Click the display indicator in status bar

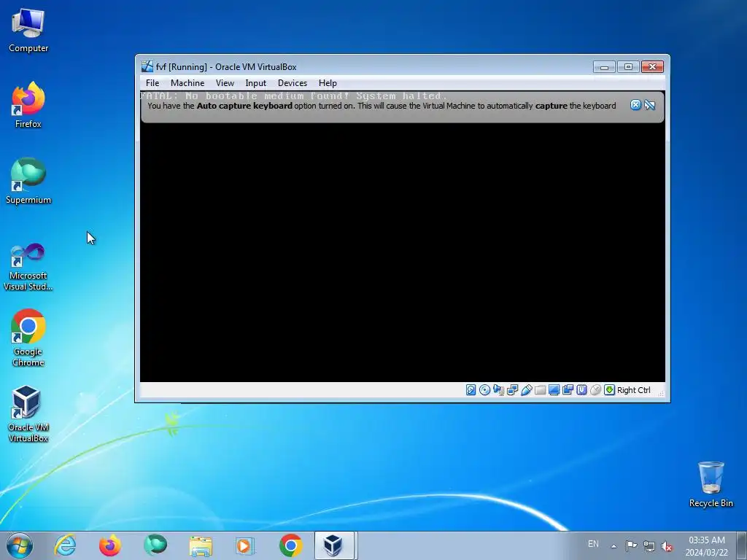tap(554, 390)
